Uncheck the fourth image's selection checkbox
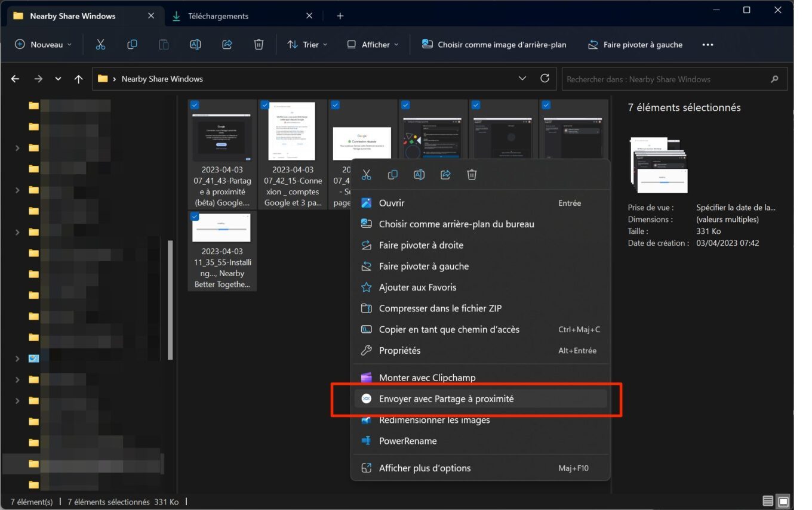This screenshot has width=812, height=510. 405,105
